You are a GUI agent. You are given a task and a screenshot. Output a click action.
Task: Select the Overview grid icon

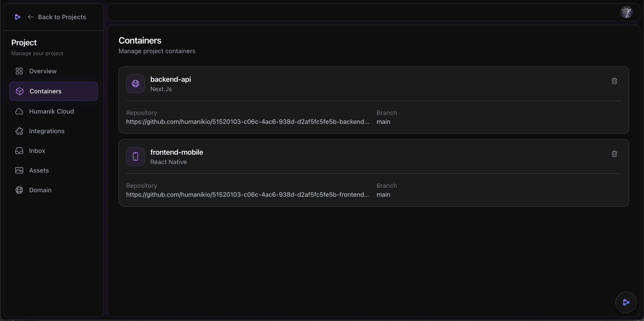[19, 71]
